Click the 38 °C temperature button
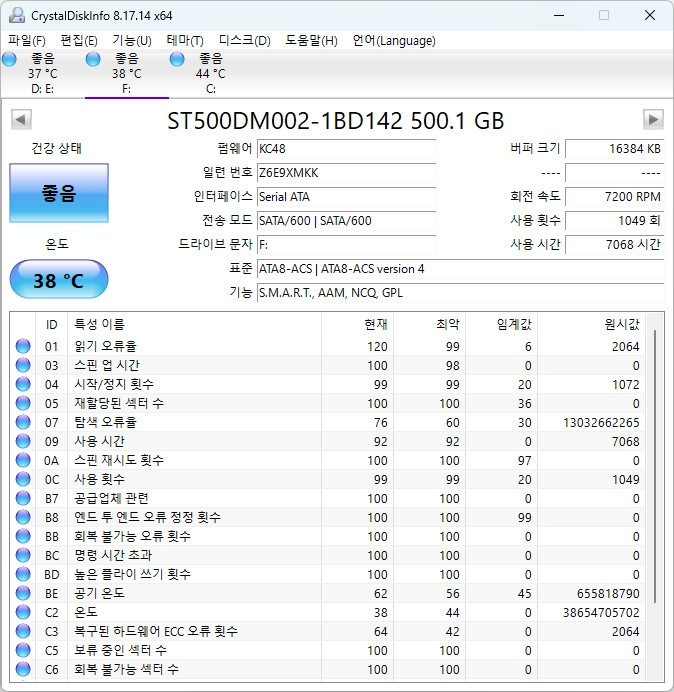This screenshot has width=674, height=692. pos(59,279)
